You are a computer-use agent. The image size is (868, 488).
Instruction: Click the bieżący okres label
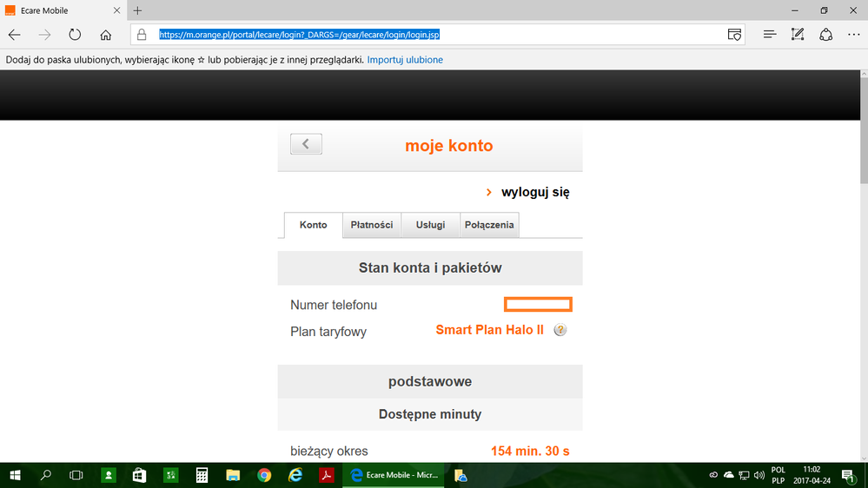point(328,451)
